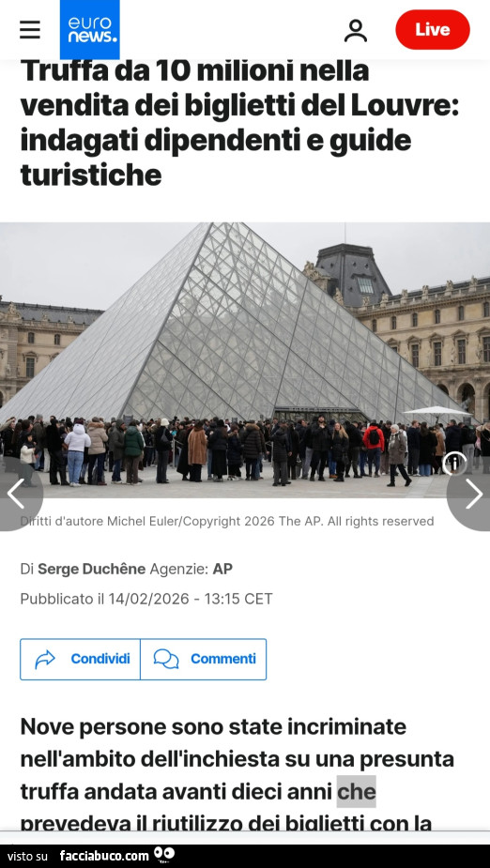Viewport: 490px width, 868px height.
Task: Click the Truffa da 10 milioni headline
Action: pos(239,123)
